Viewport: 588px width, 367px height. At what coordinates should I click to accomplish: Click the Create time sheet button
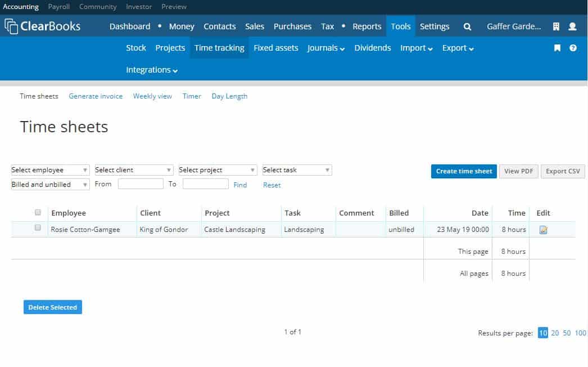tap(464, 171)
